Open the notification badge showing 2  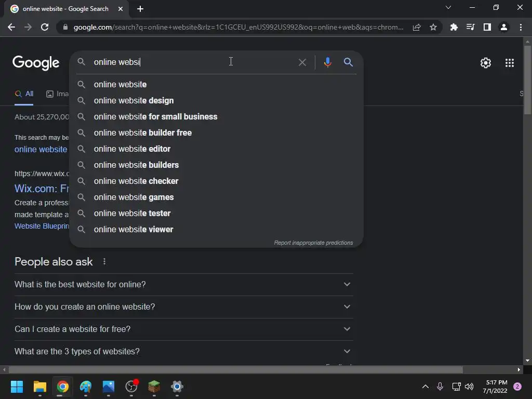[517, 387]
